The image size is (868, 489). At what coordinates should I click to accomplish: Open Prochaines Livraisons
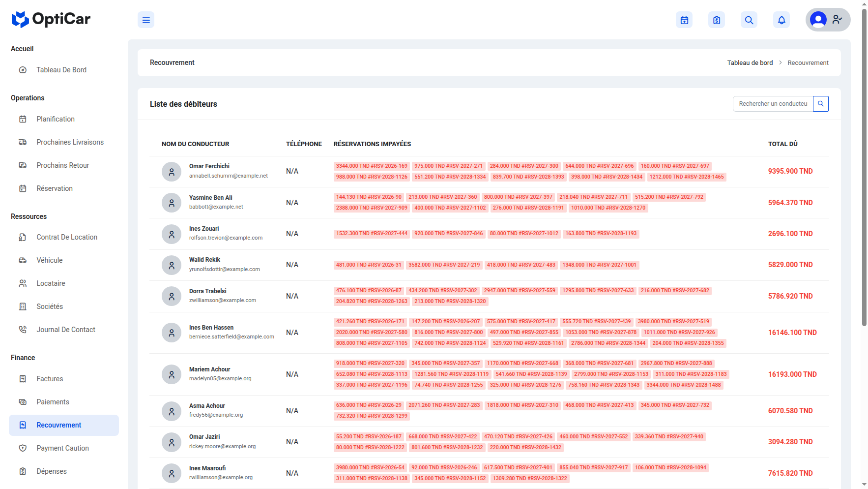(x=64, y=142)
